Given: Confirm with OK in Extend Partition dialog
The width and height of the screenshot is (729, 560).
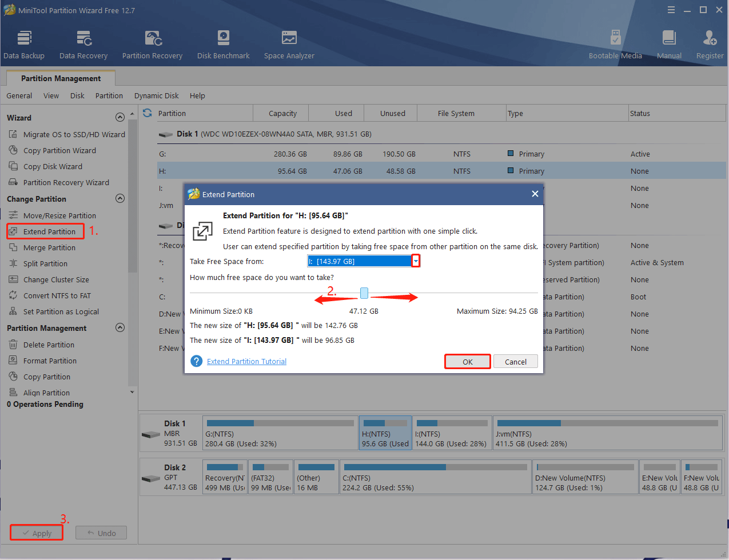Looking at the screenshot, I should click(468, 362).
